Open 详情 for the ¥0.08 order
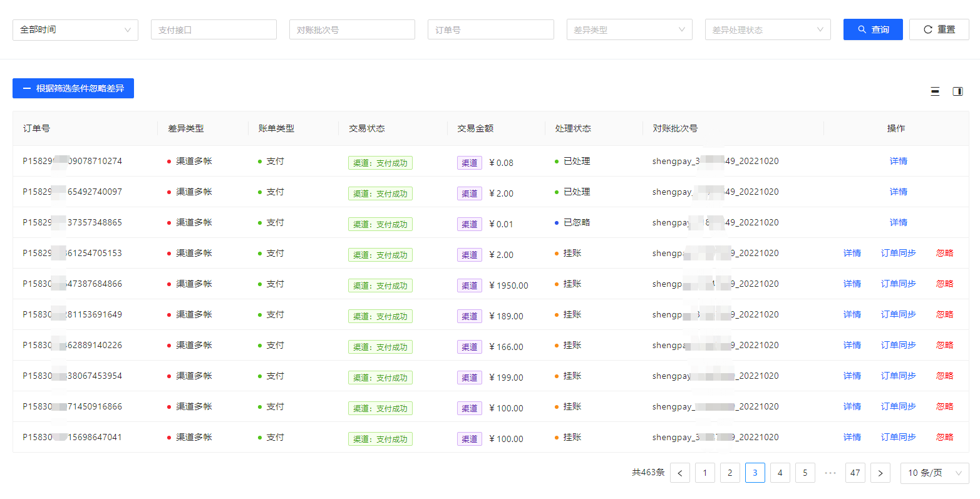 (x=898, y=161)
